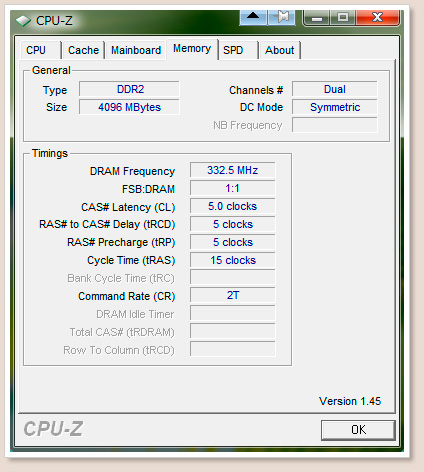
Task: Show the About tab
Action: 280,50
